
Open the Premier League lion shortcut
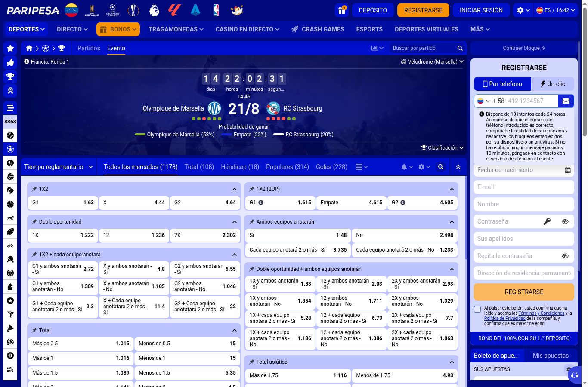pos(154,10)
